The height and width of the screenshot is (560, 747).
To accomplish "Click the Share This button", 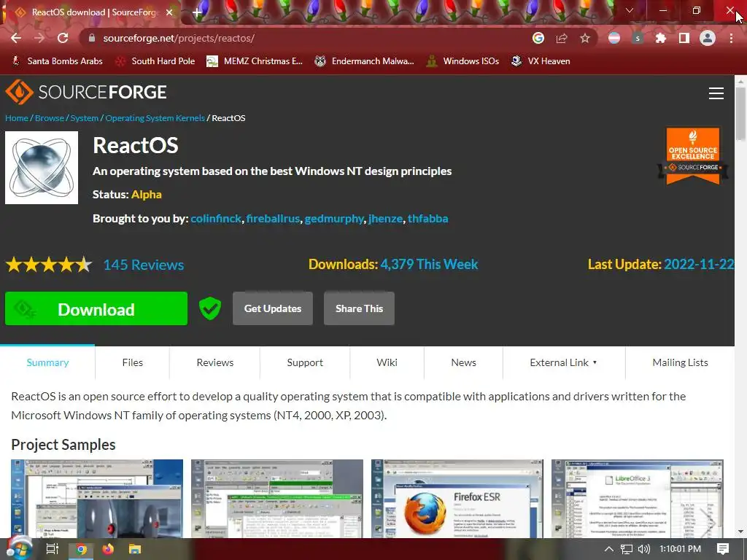I will point(359,308).
